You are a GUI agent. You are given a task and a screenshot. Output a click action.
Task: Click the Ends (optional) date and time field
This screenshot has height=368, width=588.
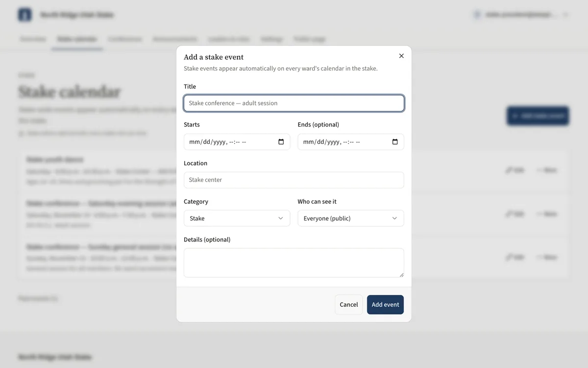[351, 142]
